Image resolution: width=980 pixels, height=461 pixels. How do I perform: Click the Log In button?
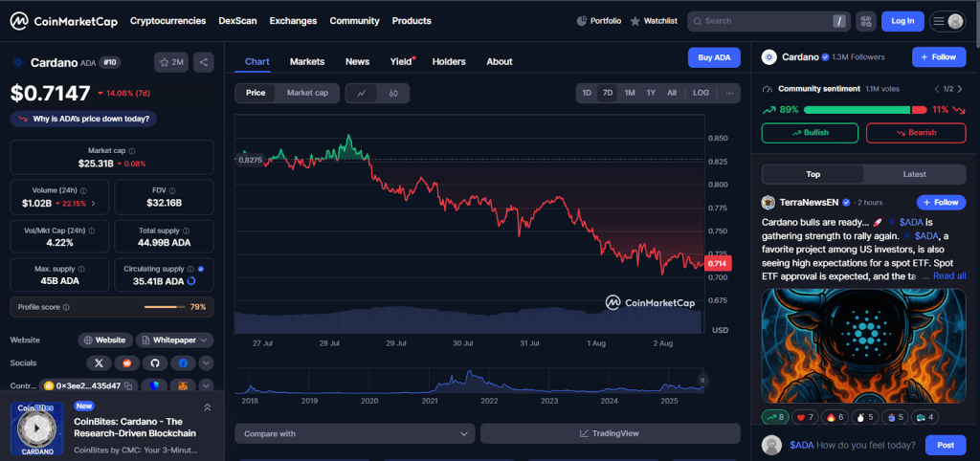coord(902,21)
